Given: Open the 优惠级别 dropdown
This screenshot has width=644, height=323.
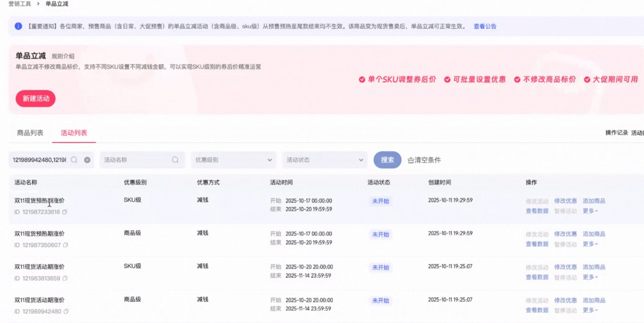Looking at the screenshot, I should 234,160.
